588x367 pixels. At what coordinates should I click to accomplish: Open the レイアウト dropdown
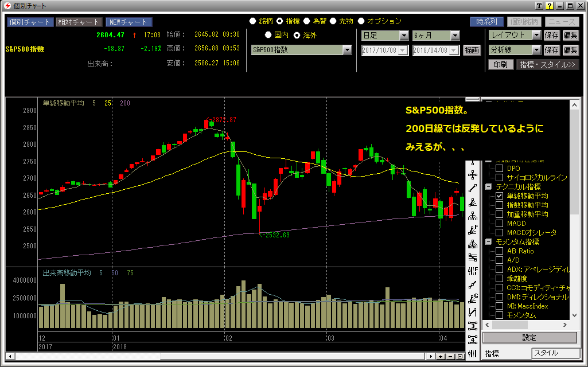[x=536, y=35]
